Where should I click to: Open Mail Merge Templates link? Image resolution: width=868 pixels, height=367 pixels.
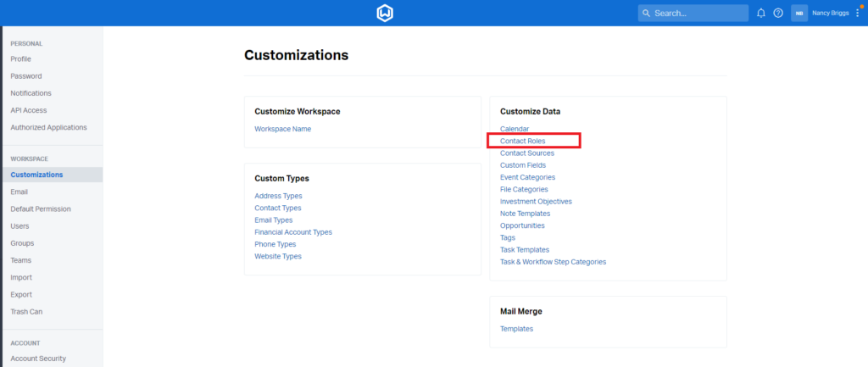tap(516, 329)
